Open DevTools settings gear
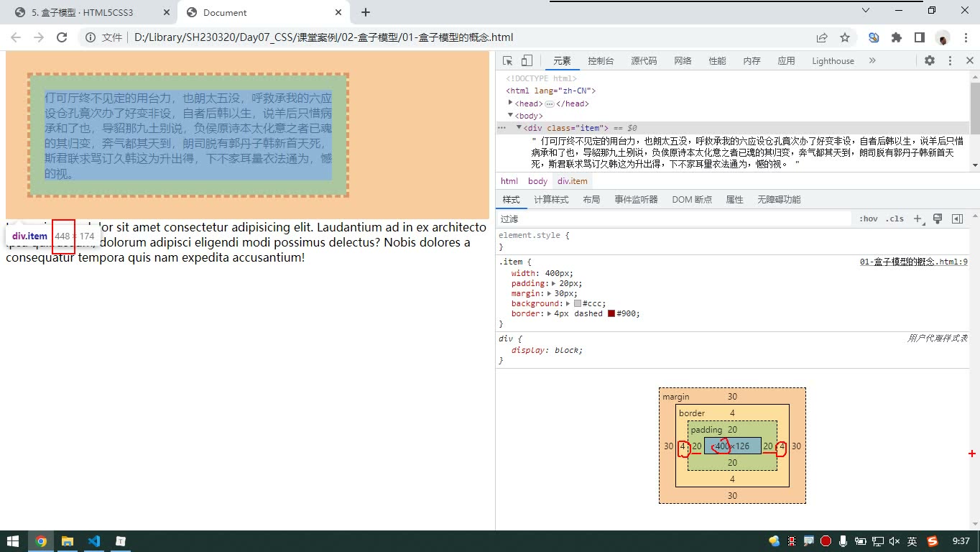 pos(930,61)
